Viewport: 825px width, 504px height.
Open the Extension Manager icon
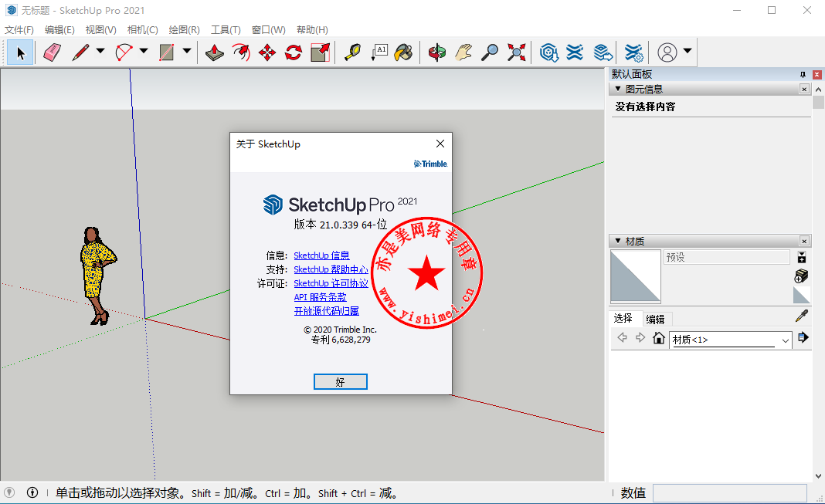click(x=633, y=52)
